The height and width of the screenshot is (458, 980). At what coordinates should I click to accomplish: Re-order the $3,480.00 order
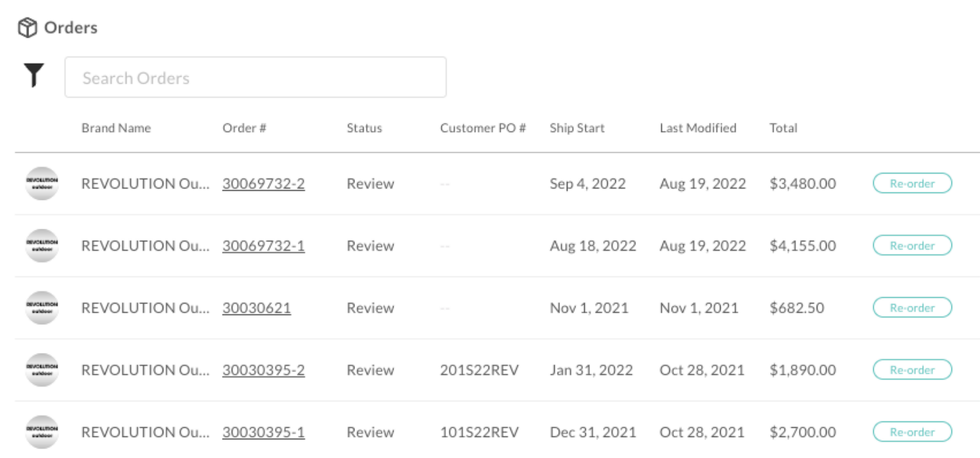[912, 183]
